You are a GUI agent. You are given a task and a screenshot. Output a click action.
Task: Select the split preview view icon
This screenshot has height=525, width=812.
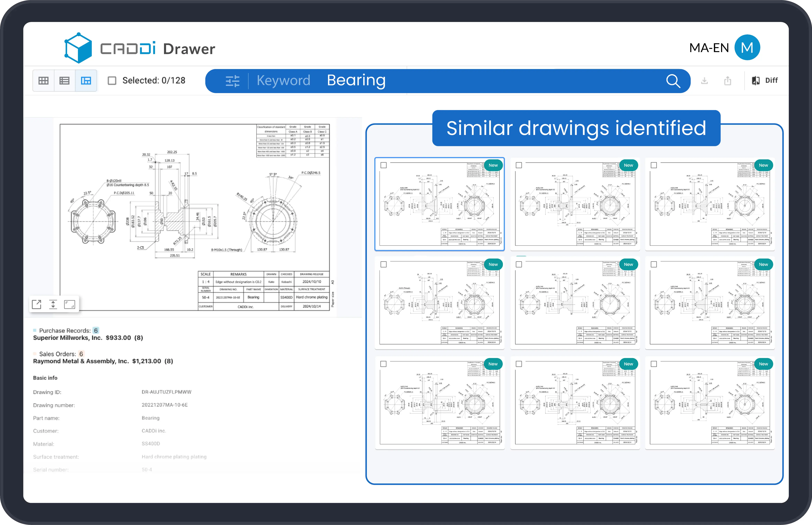86,81
